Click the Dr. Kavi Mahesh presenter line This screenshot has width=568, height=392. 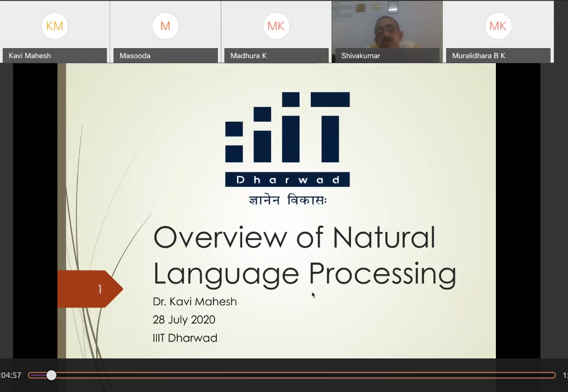click(195, 302)
